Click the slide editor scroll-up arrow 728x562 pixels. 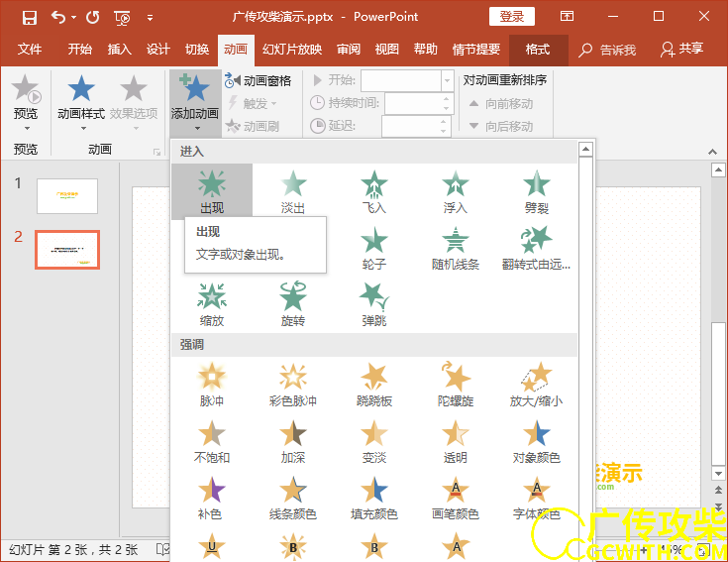pos(718,170)
